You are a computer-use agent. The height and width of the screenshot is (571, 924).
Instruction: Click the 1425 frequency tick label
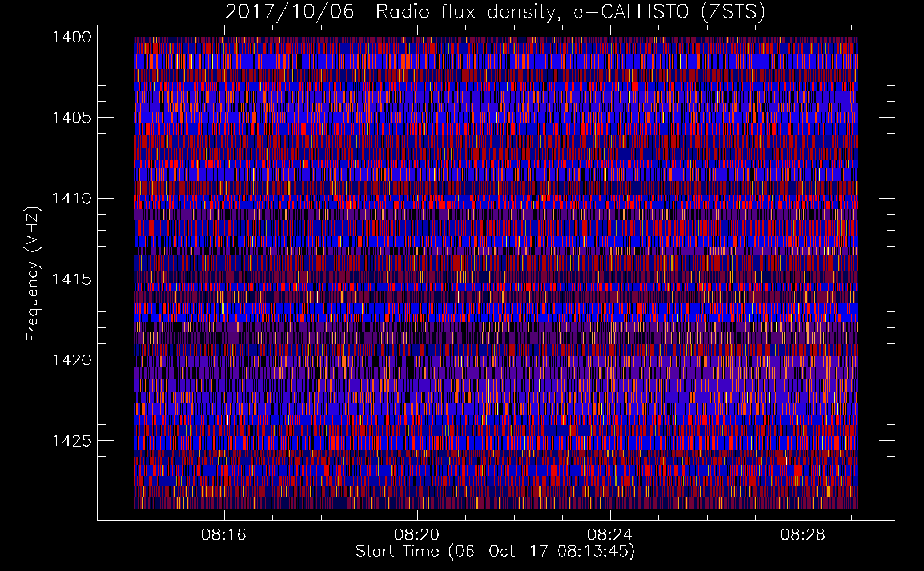tap(71, 441)
